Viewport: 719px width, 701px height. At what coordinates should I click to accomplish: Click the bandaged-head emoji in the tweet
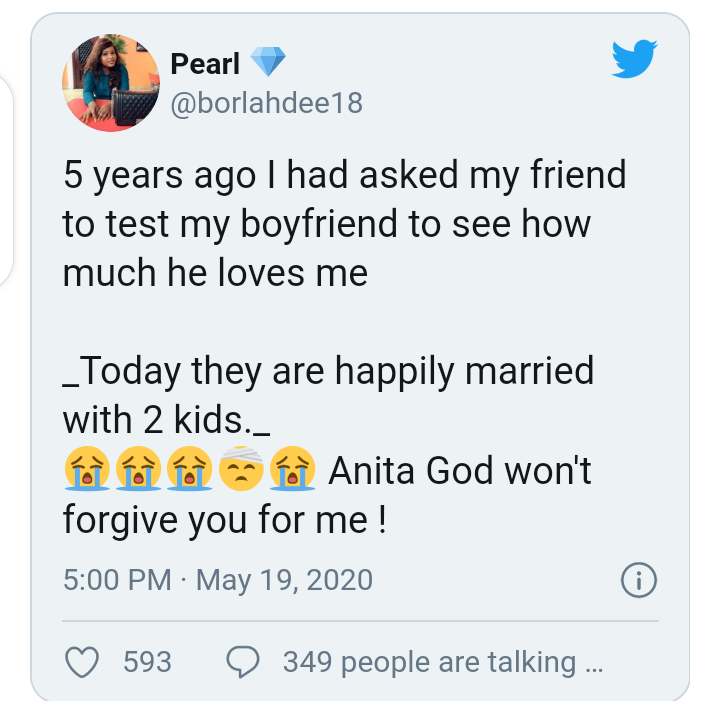tap(240, 470)
